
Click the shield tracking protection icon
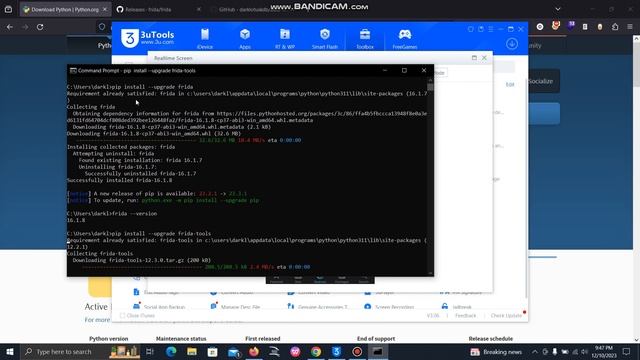point(102,27)
